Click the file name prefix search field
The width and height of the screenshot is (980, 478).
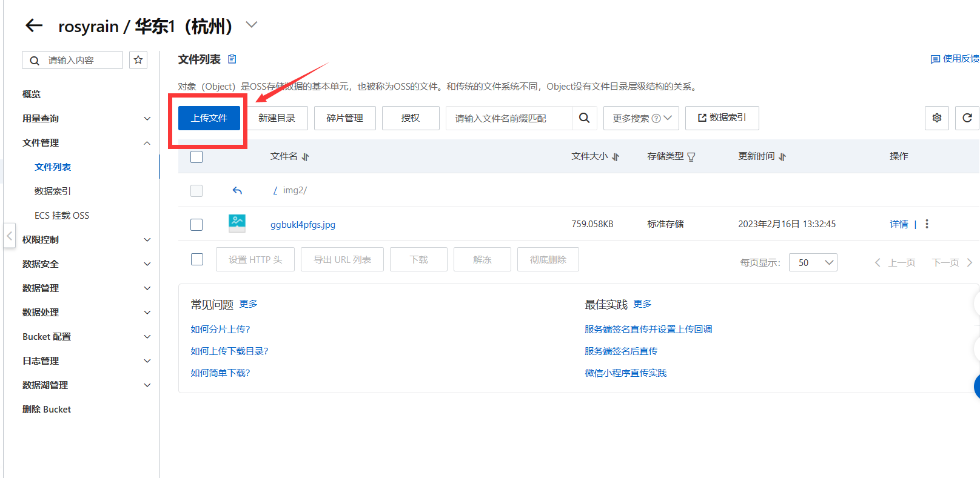pos(508,118)
